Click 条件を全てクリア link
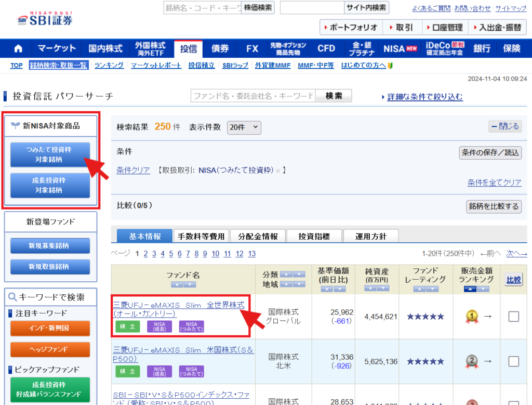 click(495, 182)
